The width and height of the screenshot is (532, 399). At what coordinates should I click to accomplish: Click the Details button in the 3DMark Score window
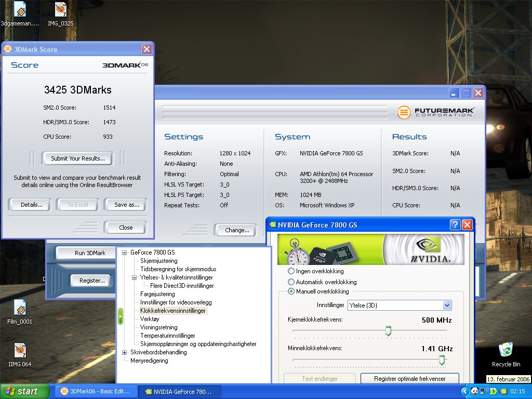pyautogui.click(x=31, y=205)
